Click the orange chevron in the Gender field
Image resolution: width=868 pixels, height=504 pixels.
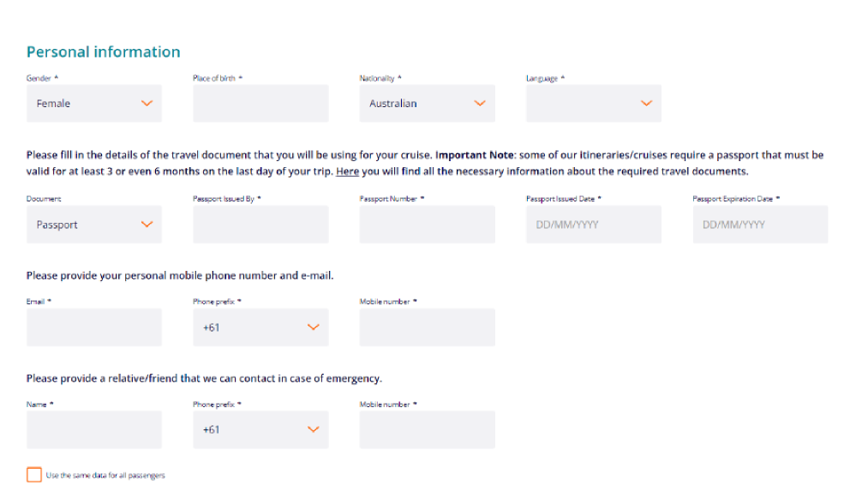[147, 104]
